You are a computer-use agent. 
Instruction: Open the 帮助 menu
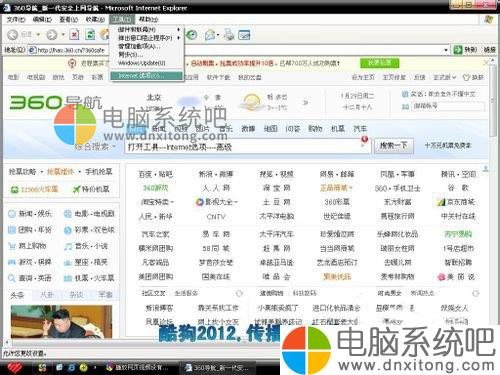click(149, 19)
